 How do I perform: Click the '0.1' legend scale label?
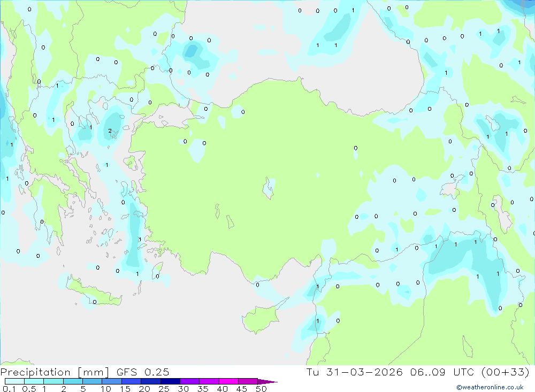click(x=9, y=389)
